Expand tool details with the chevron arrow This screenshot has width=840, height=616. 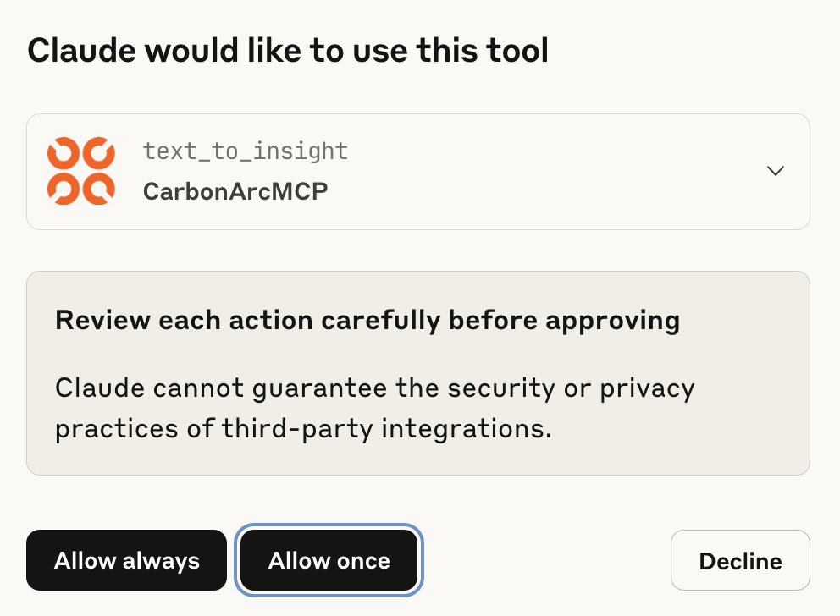pyautogui.click(x=775, y=171)
